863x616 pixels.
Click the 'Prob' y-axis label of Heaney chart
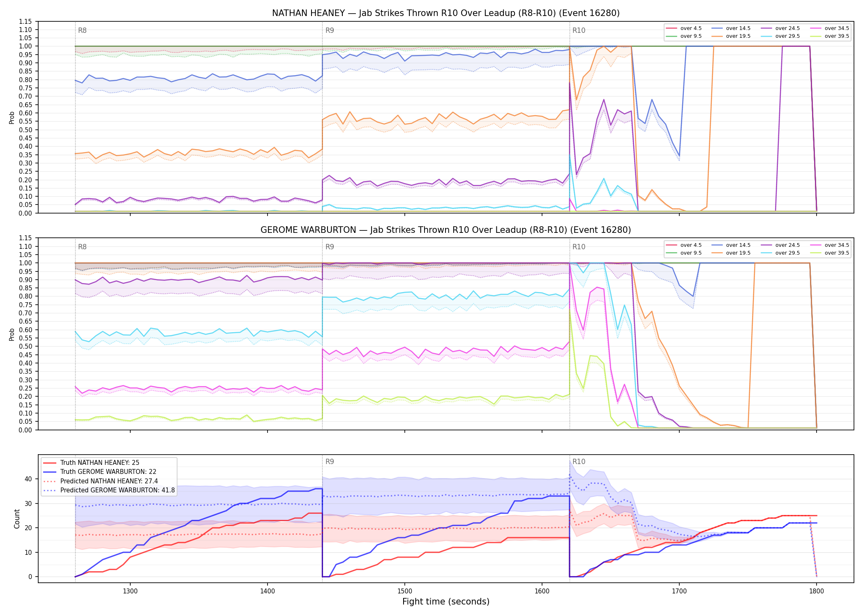pos(12,117)
